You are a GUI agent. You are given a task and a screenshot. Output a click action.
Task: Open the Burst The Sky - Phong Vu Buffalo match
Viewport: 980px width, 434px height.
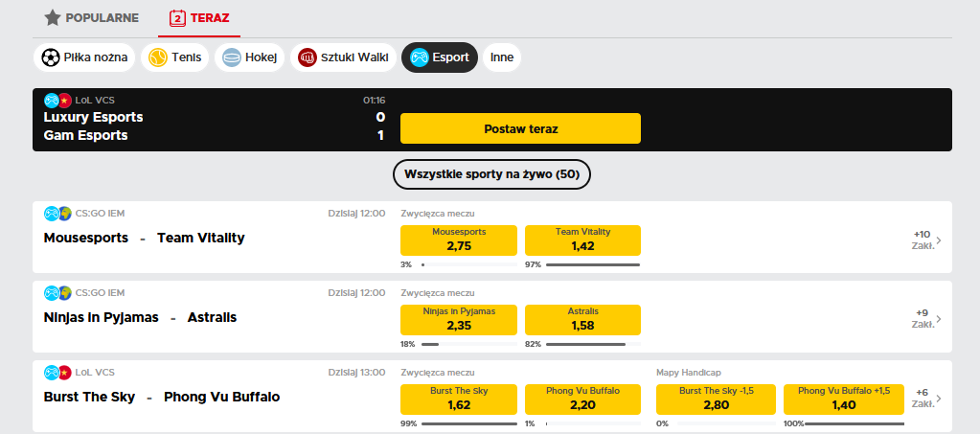162,397
